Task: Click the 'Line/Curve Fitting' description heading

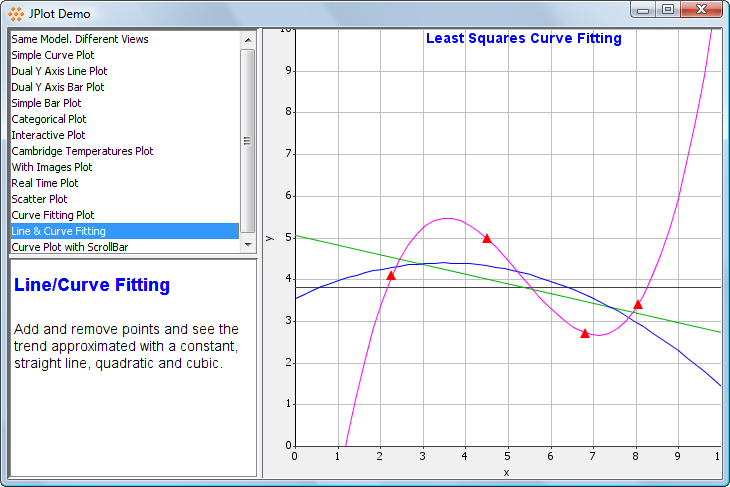Action: [x=92, y=285]
